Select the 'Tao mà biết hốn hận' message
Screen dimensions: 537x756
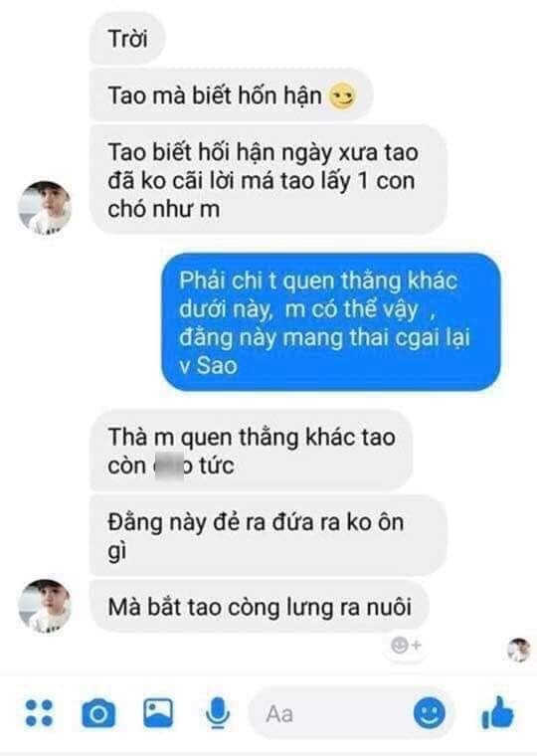tap(231, 94)
